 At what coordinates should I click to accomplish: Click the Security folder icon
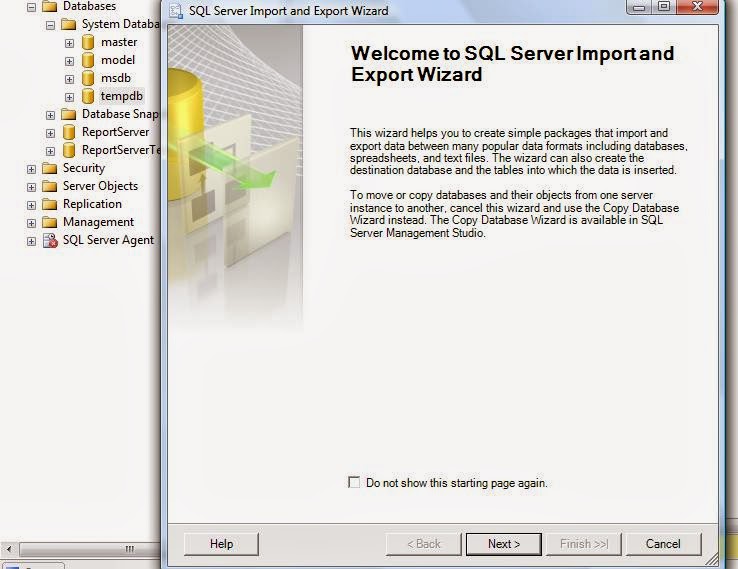point(49,168)
